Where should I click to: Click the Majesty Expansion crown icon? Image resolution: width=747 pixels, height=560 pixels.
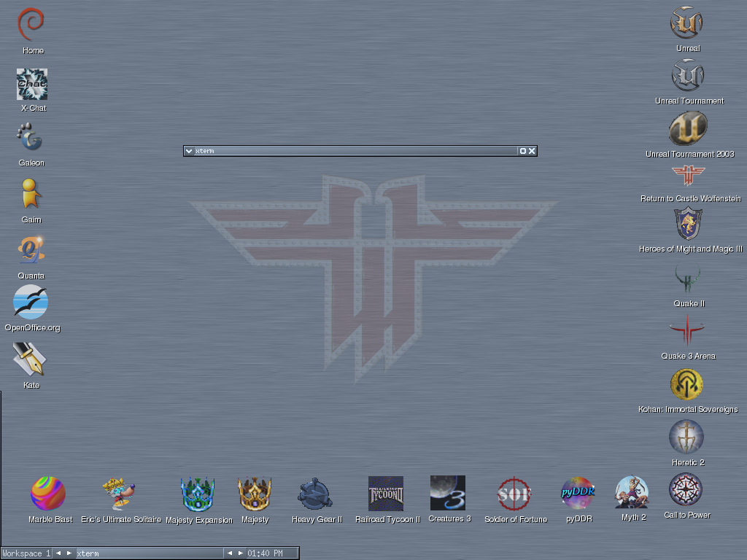[x=198, y=494]
